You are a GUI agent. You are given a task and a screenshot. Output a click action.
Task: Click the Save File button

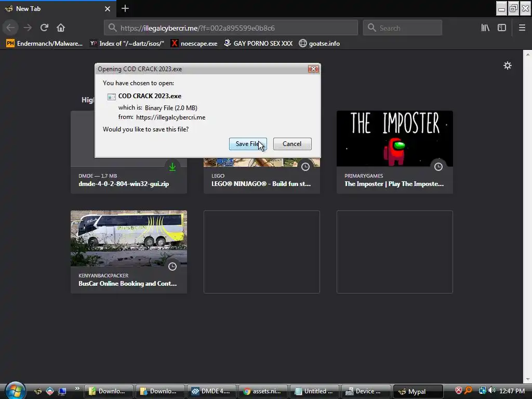(x=248, y=144)
